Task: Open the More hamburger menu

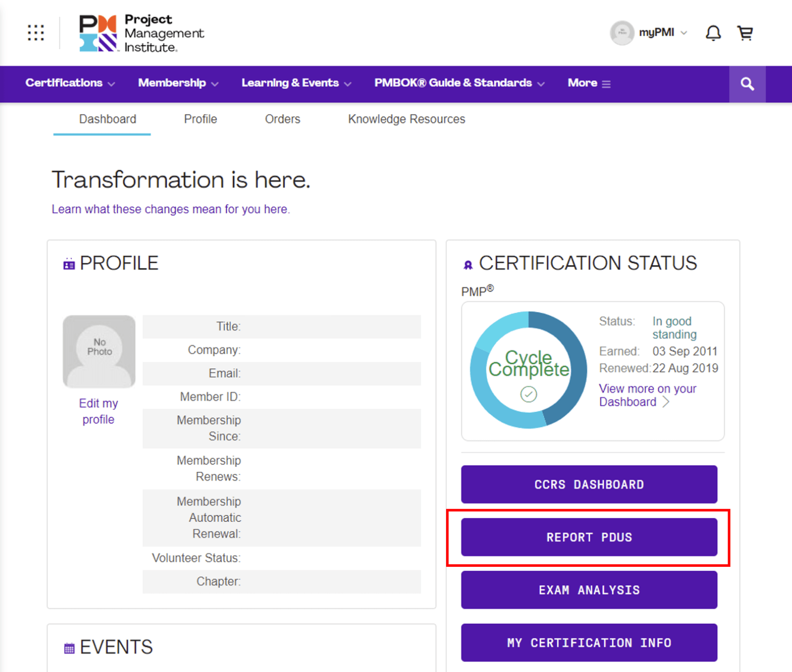Action: (589, 83)
